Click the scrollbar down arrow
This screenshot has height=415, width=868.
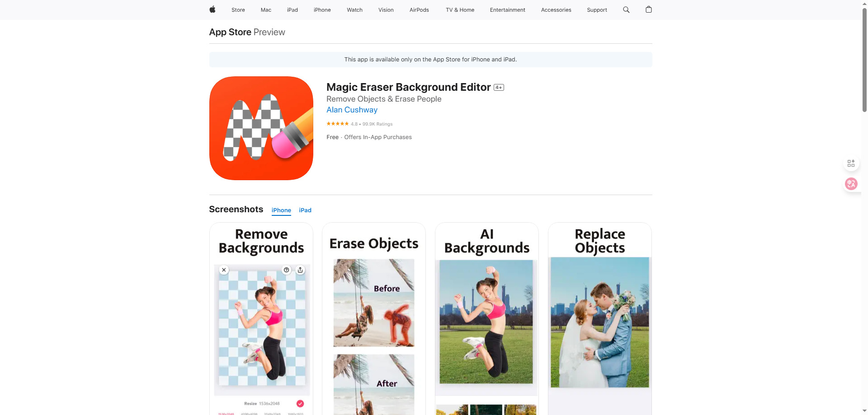864,411
